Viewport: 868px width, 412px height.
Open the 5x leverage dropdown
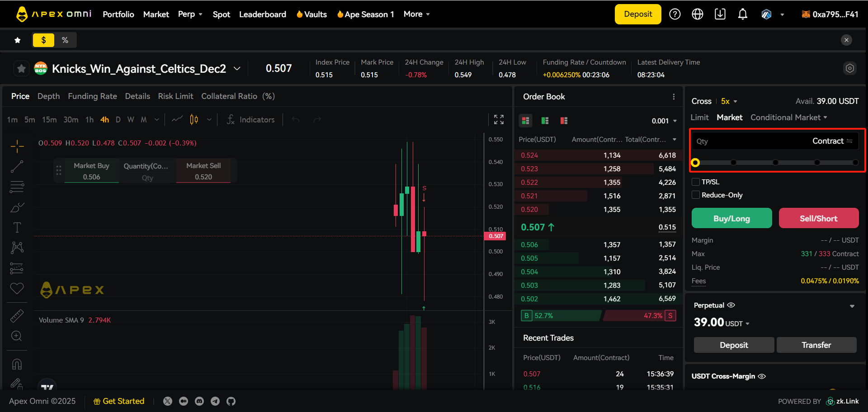point(729,102)
